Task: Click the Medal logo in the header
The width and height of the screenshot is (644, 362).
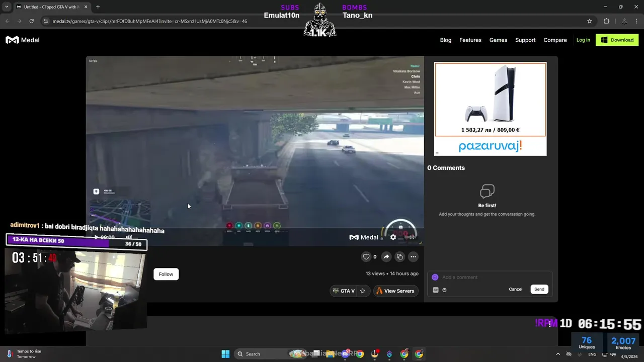Action: (23, 40)
